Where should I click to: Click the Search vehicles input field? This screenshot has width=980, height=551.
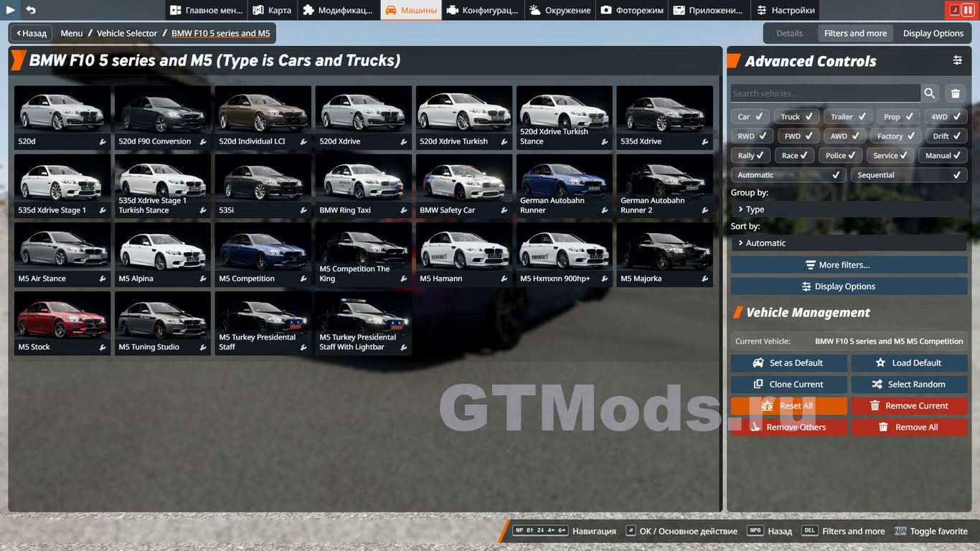[825, 93]
